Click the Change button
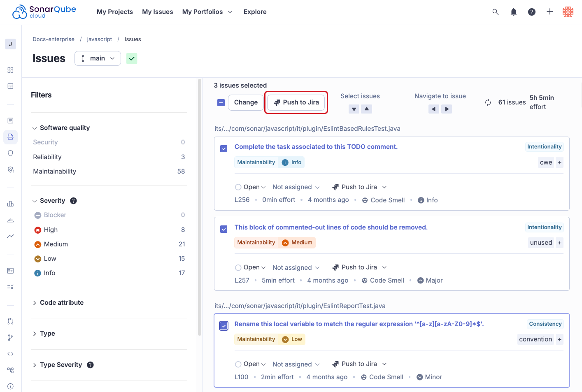Image resolution: width=582 pixels, height=392 pixels. [246, 102]
